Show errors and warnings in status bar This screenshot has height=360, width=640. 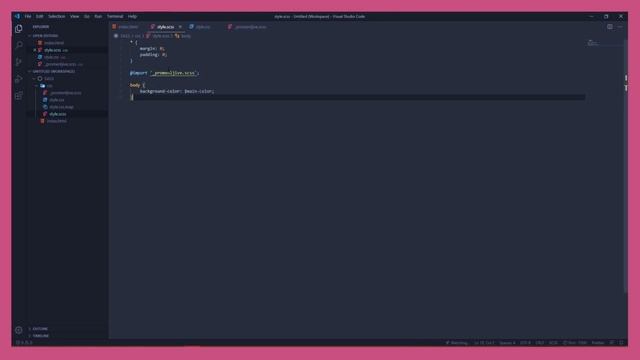click(24, 342)
